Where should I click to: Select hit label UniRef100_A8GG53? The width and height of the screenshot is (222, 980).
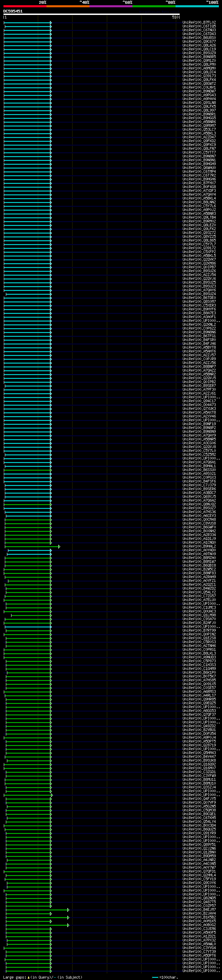coord(199,711)
